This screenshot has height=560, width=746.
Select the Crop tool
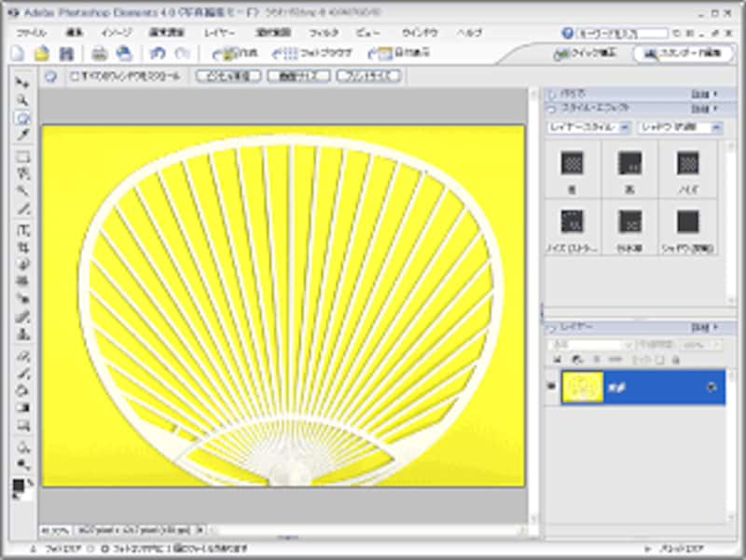click(23, 247)
